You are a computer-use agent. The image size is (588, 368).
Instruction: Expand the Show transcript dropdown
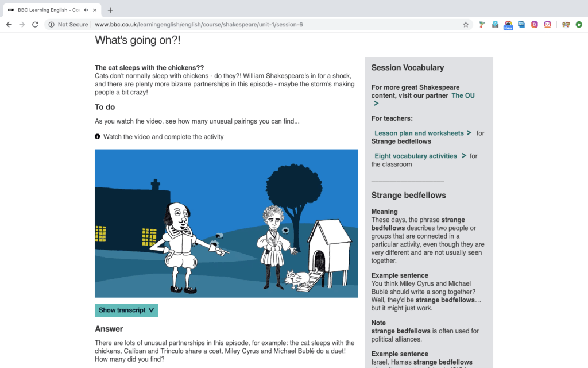pyautogui.click(x=126, y=310)
